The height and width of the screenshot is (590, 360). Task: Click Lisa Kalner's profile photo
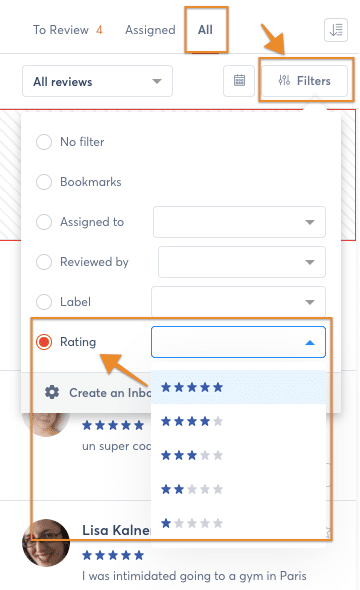pos(46,543)
